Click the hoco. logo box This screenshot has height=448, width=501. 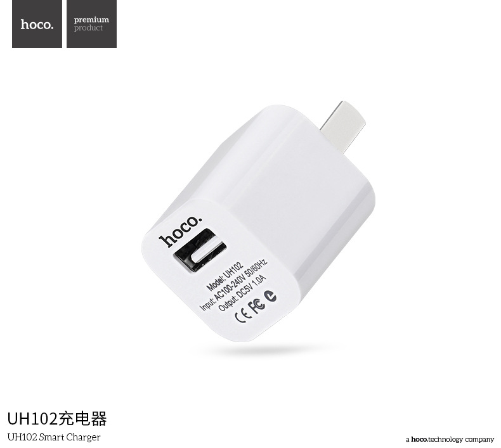point(37,24)
